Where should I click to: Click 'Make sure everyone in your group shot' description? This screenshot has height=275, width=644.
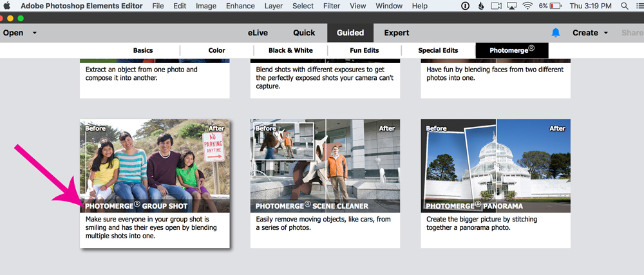(x=151, y=228)
